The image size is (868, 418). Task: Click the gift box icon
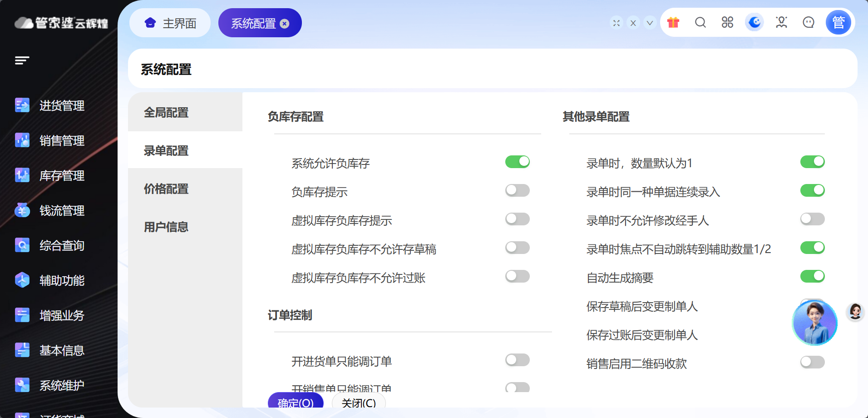(x=673, y=22)
